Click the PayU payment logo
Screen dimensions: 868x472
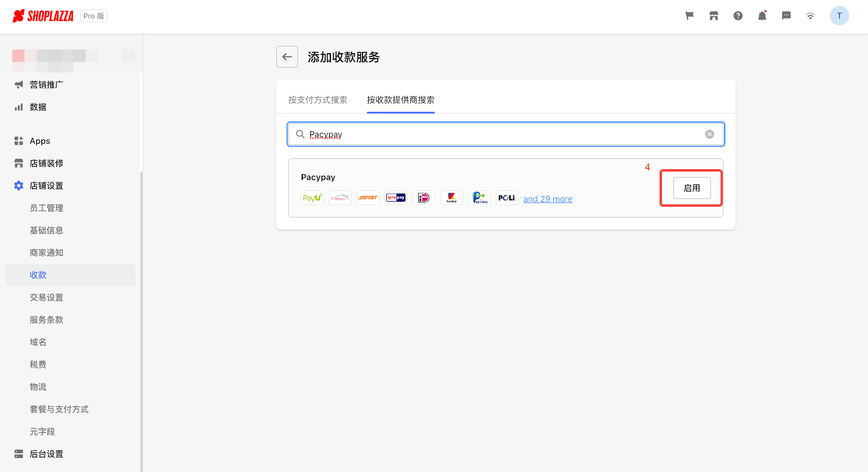click(x=312, y=197)
